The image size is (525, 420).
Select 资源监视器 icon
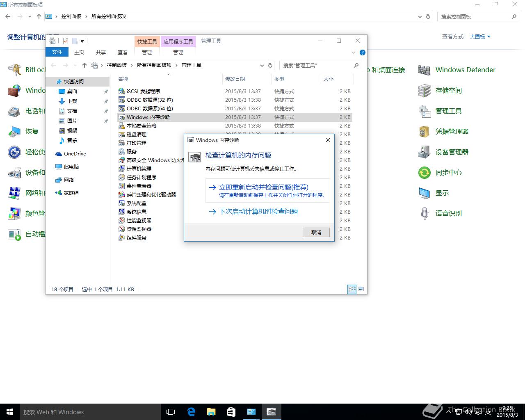click(121, 229)
